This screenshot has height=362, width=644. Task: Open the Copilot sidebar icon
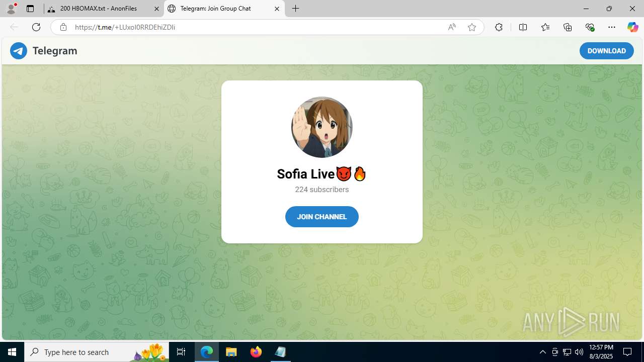click(632, 27)
